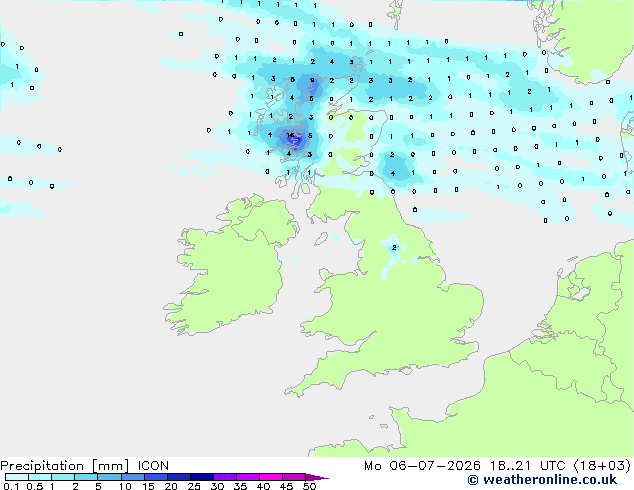Screen dimensions: 634x490
Task: Click the 0.5–1 mm legend color swatch
Action: click(40, 477)
